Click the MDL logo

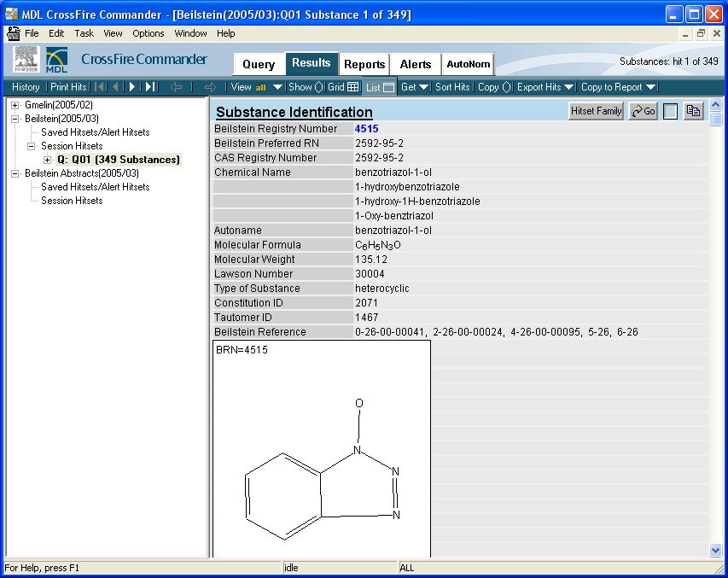(x=56, y=60)
